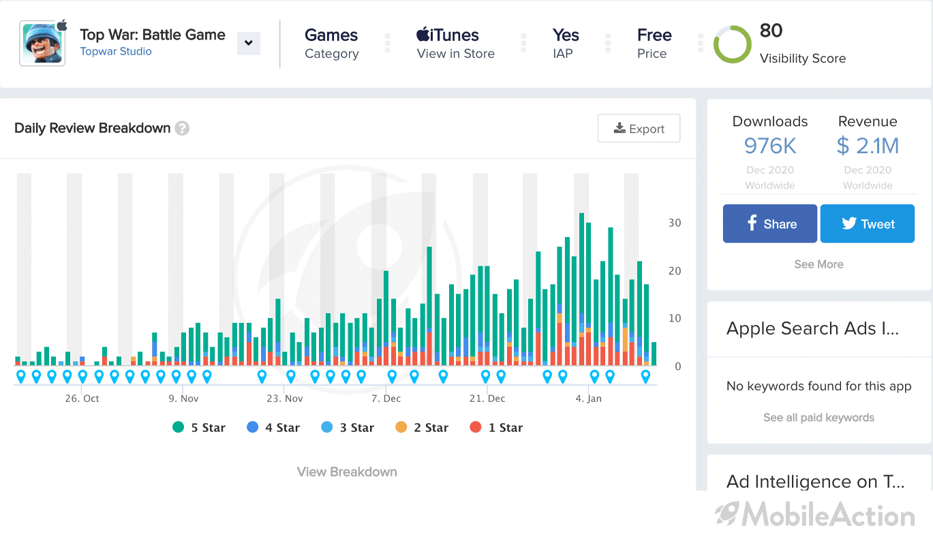Click the Visibility Score ring gauge
933x560 pixels.
(x=733, y=44)
